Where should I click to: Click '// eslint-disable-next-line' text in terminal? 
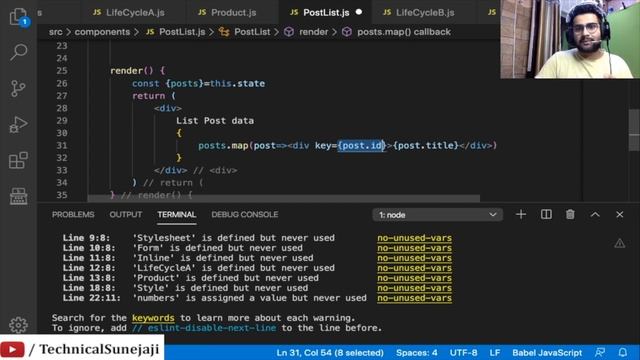coord(204,328)
